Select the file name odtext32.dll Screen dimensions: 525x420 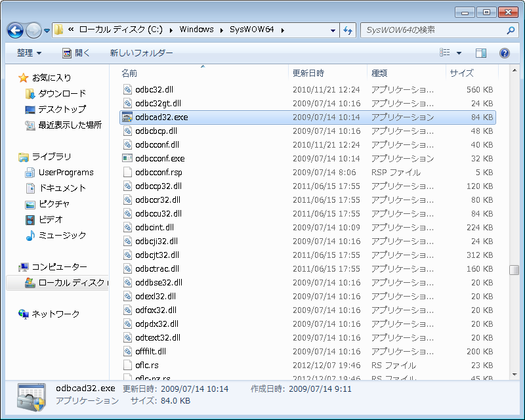(x=157, y=337)
